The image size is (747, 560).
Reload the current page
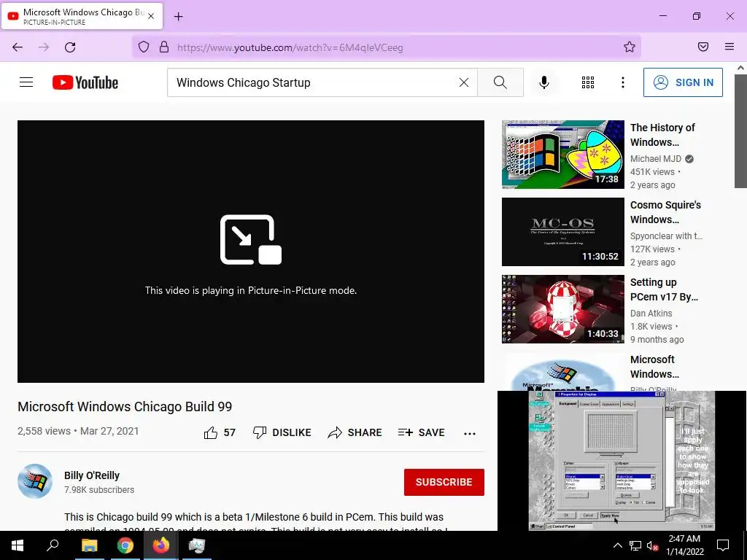coord(70,47)
